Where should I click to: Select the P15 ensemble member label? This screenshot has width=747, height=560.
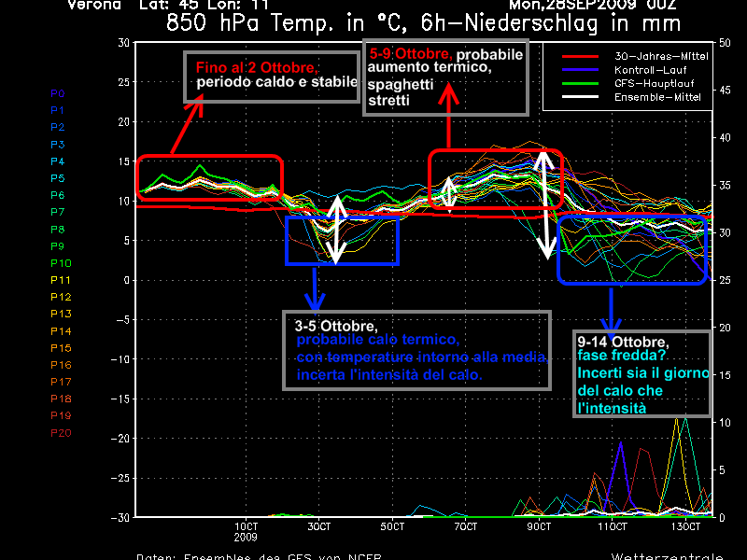click(x=60, y=348)
